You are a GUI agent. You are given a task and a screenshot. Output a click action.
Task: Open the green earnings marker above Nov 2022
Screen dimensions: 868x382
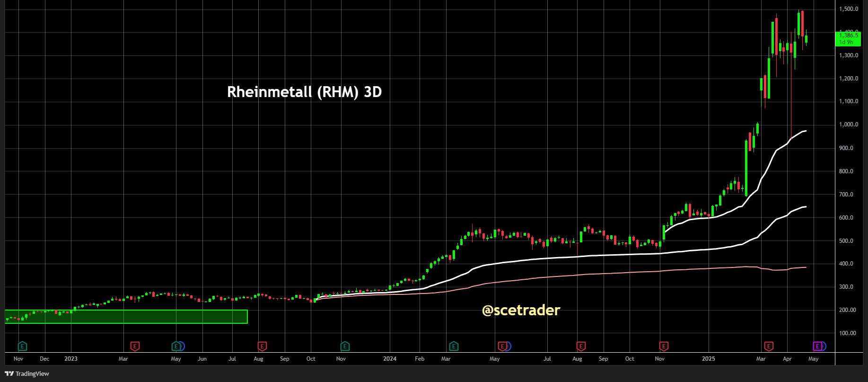coord(22,346)
